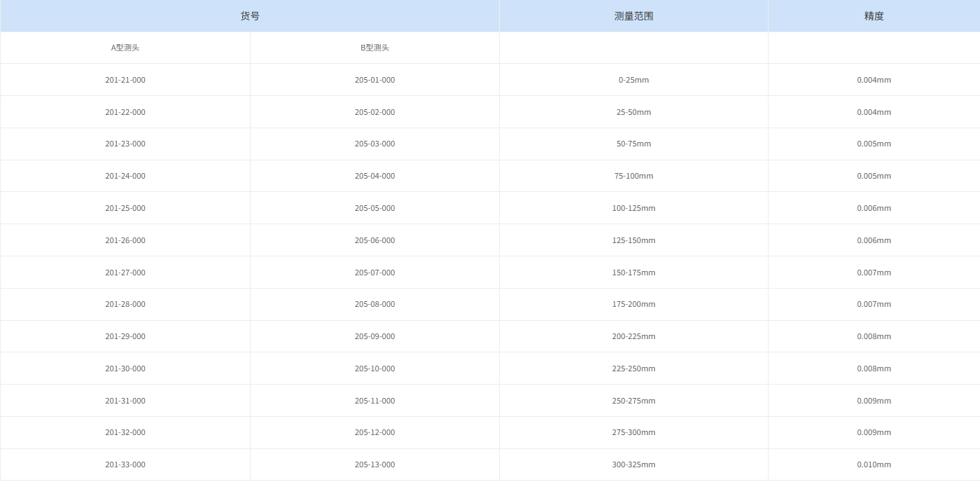Click the 精度 column header

pos(874,15)
